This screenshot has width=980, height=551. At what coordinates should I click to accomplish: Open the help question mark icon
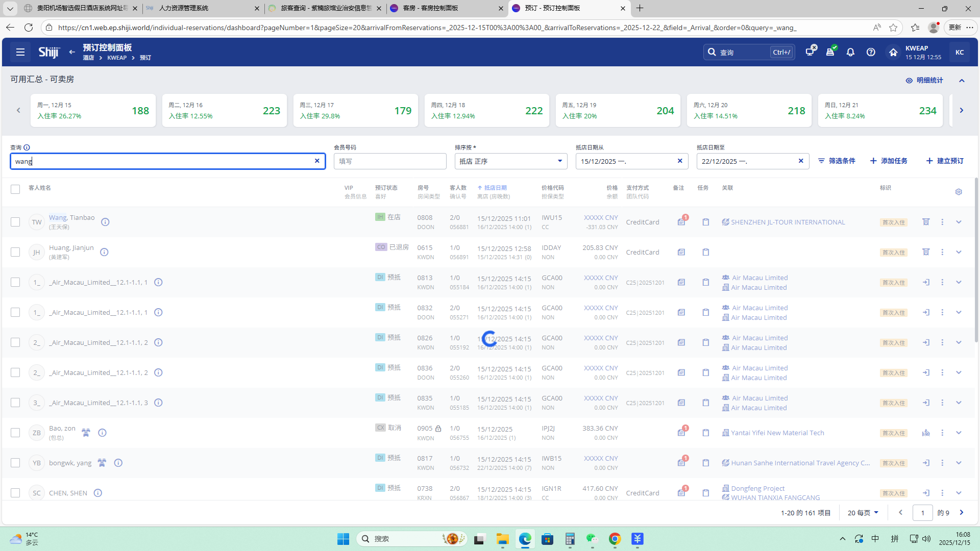coord(871,52)
